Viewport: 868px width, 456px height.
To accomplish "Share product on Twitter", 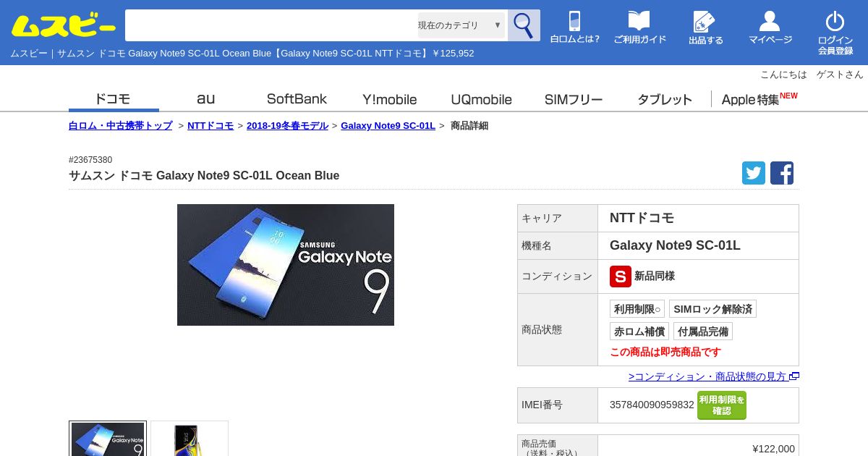I will (x=754, y=173).
